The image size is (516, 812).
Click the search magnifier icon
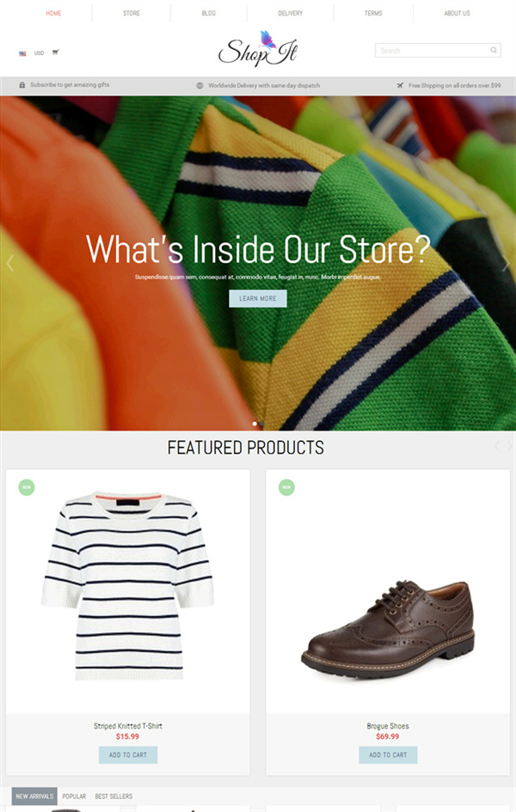pos(494,50)
